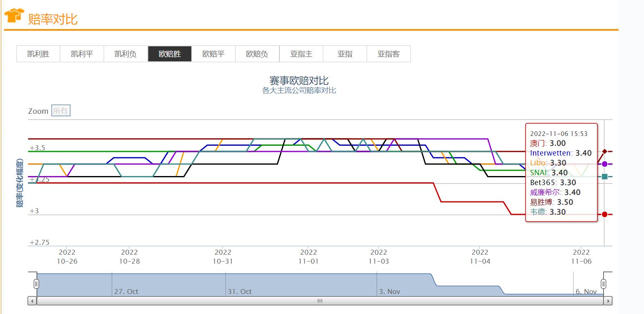This screenshot has width=644, height=314.
Task: Select the 欧赔胜 tab
Action: tap(170, 54)
